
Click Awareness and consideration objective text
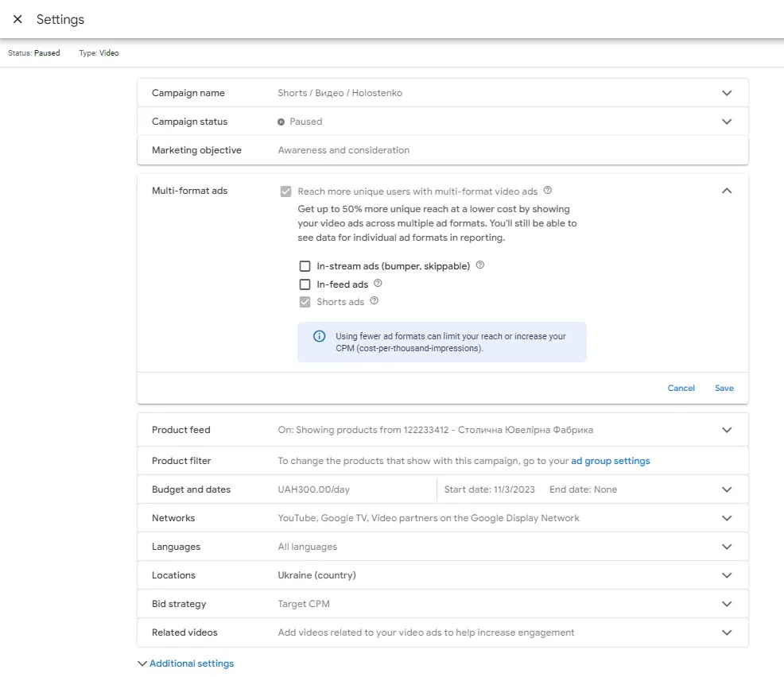pos(343,150)
